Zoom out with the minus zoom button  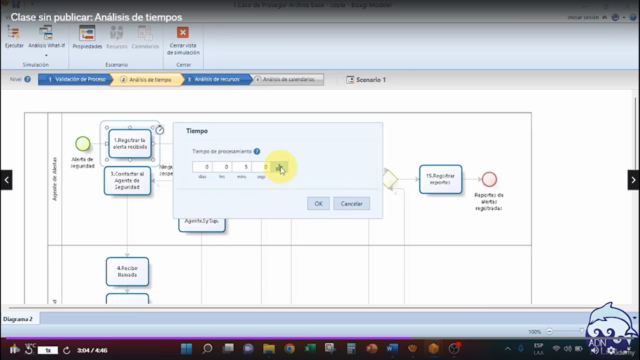[x=549, y=331]
